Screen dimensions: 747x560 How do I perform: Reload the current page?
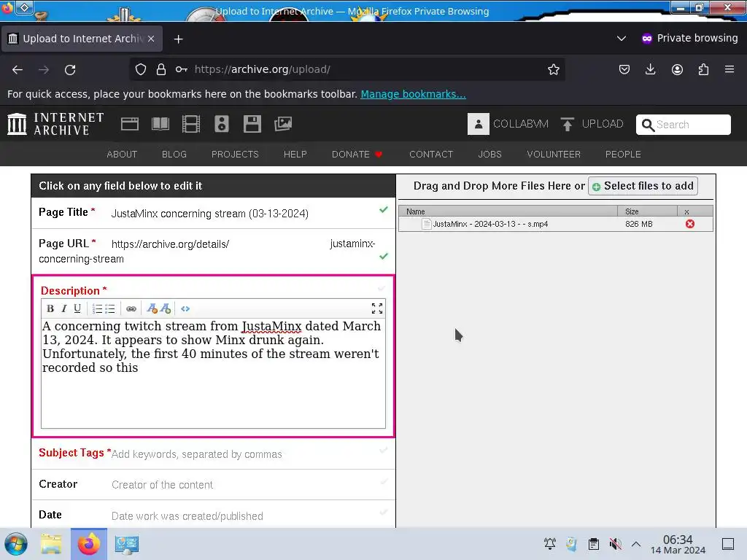click(x=70, y=69)
